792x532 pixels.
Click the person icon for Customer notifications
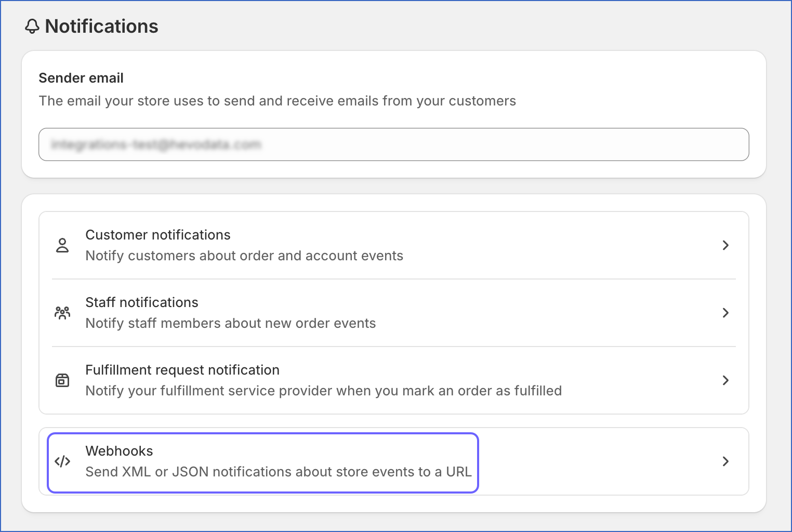(x=62, y=245)
